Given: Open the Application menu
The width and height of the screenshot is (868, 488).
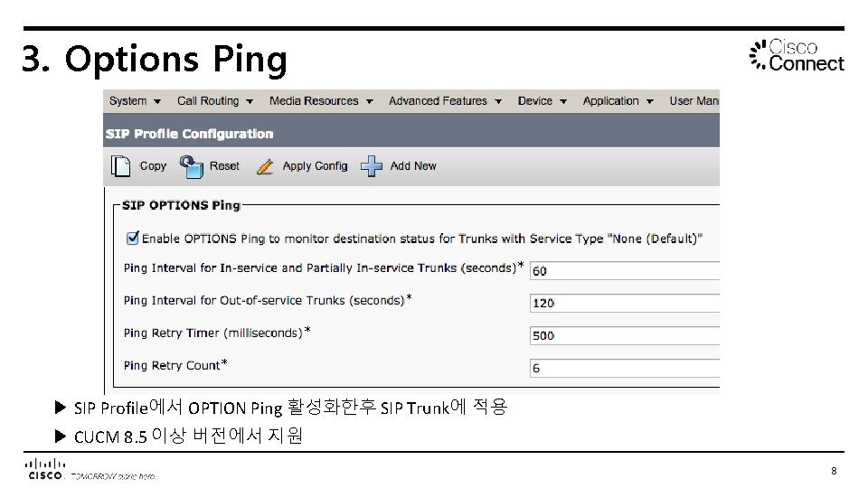Looking at the screenshot, I should (618, 100).
